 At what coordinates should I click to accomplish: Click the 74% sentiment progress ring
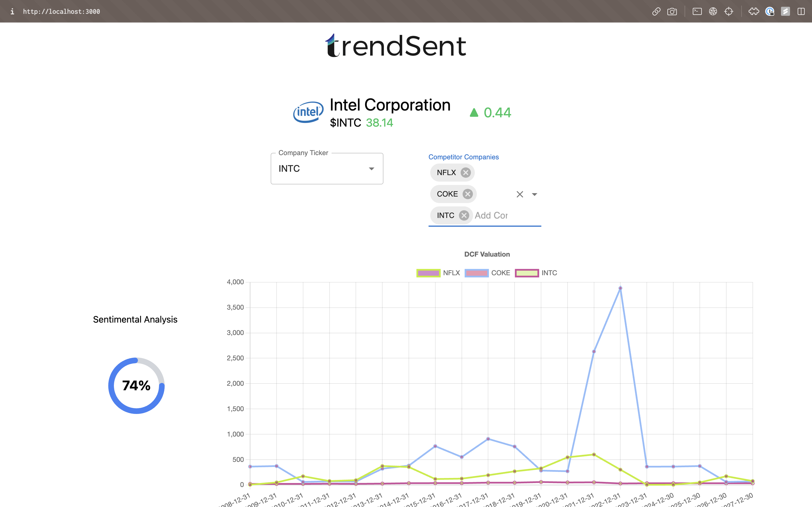(136, 386)
